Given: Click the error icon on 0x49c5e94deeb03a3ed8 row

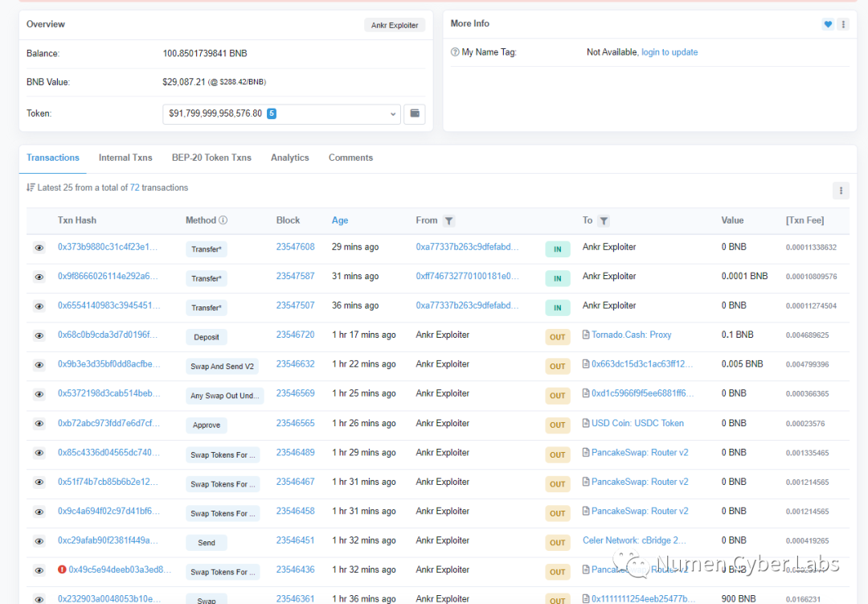Looking at the screenshot, I should click(x=62, y=569).
